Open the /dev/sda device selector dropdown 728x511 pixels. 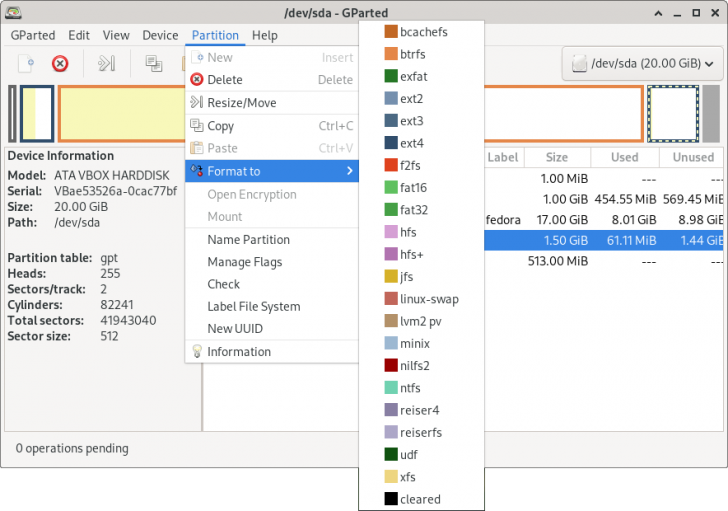click(x=643, y=64)
